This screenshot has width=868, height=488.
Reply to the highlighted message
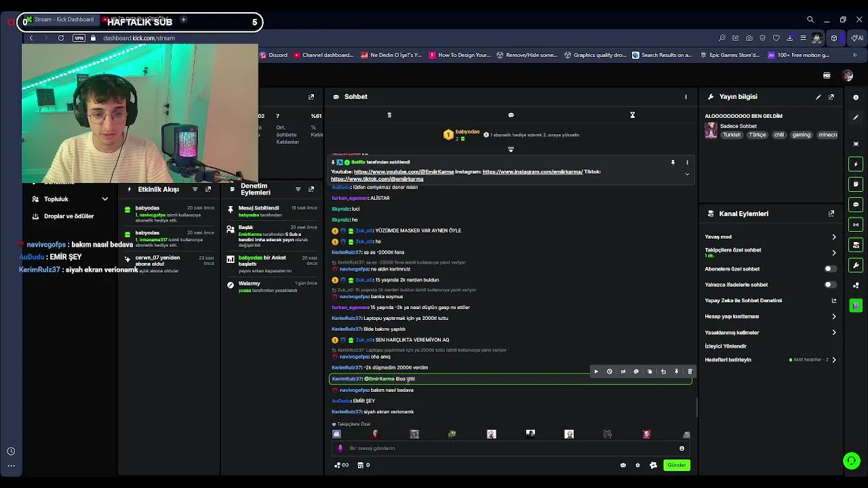663,371
